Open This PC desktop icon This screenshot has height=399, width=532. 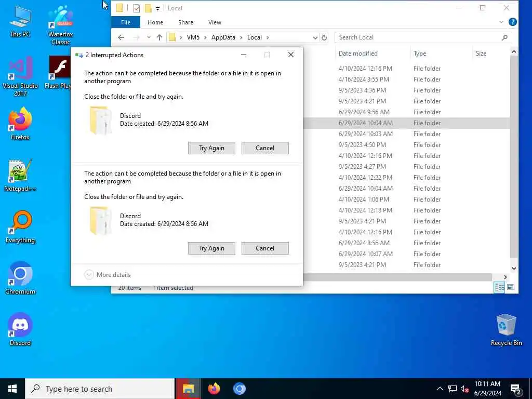(x=20, y=21)
